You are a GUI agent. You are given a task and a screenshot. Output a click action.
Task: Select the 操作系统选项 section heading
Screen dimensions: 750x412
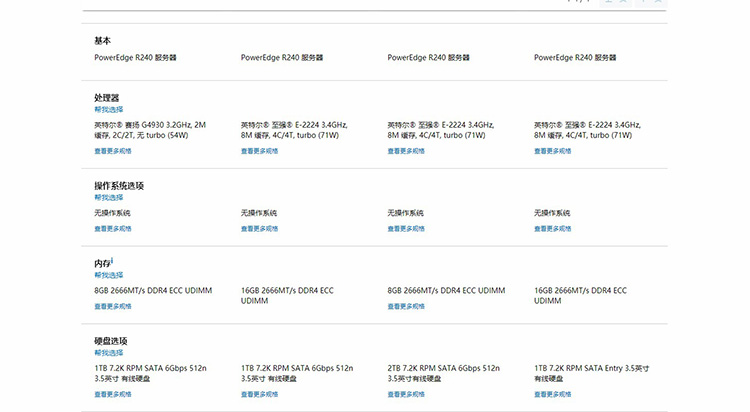pyautogui.click(x=119, y=186)
